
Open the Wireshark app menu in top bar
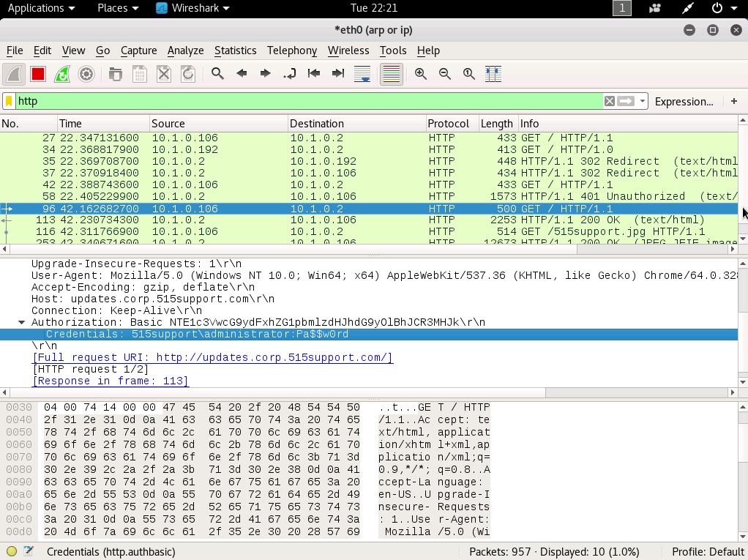click(192, 8)
